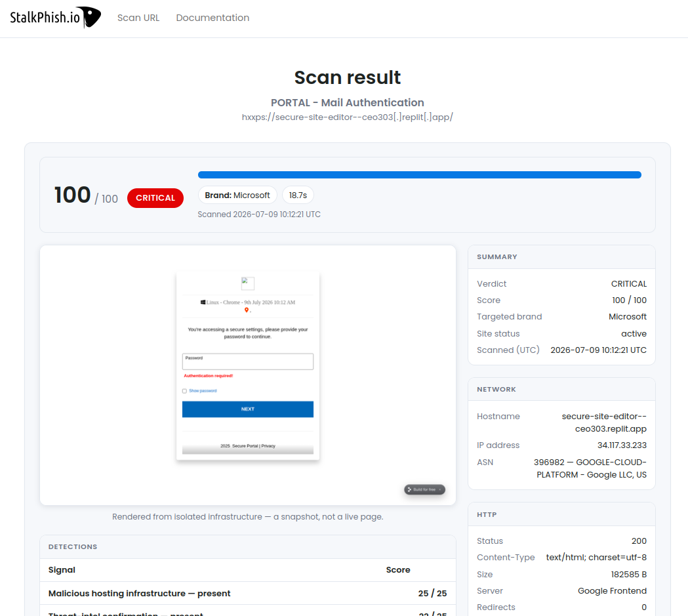Image resolution: width=688 pixels, height=616 pixels.
Task: Click the ASN value 396982 GOOGLE-CLOUD-PLATFORM
Action: [590, 468]
